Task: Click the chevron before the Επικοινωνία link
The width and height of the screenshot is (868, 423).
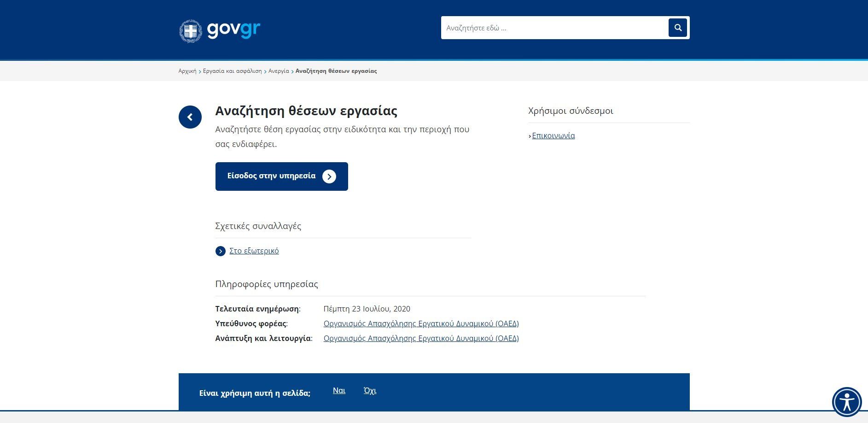Action: click(x=530, y=135)
